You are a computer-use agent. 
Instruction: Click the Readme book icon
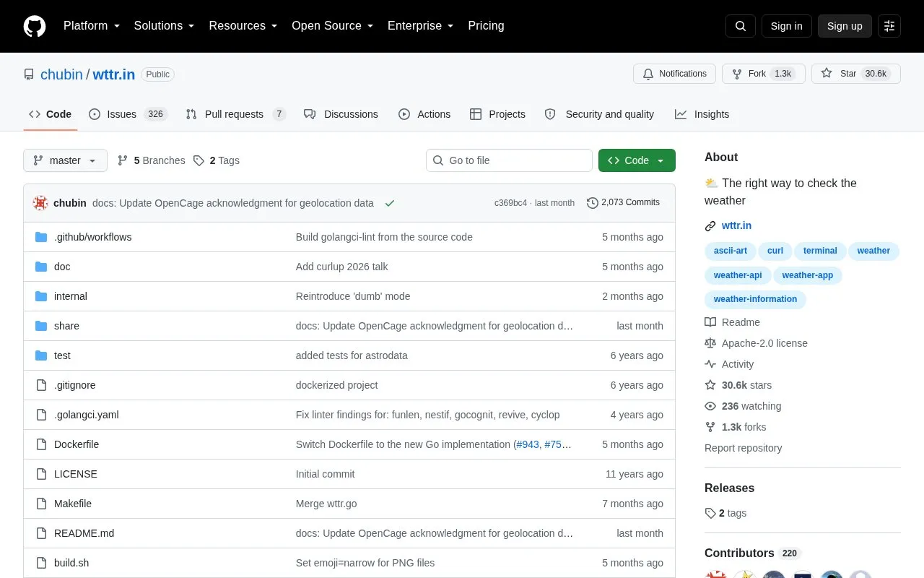[x=710, y=322]
